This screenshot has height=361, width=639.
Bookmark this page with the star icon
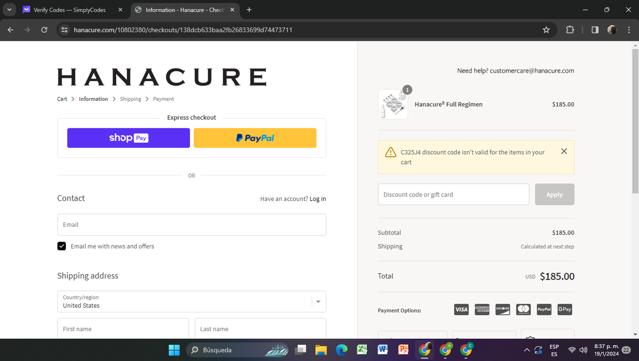[x=546, y=30]
